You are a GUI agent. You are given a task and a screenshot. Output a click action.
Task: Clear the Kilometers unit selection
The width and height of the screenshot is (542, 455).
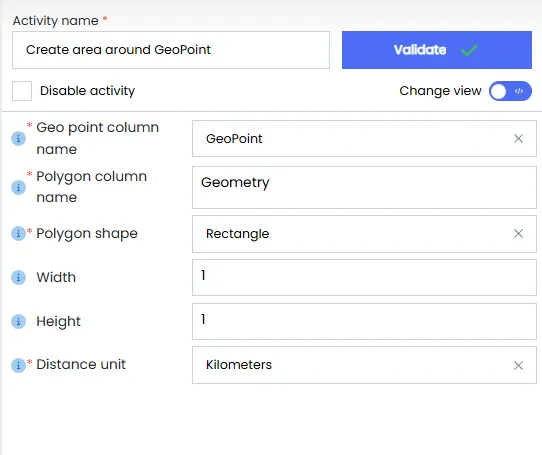click(518, 365)
